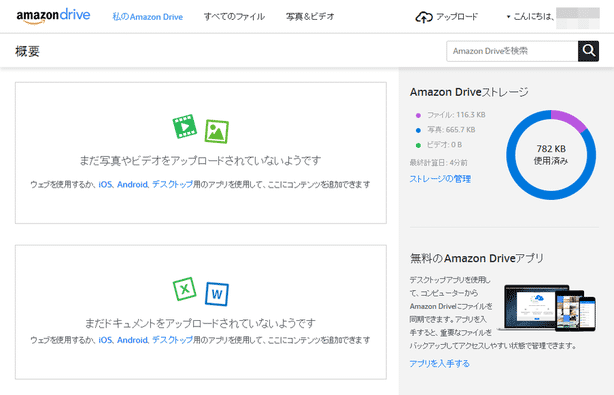The height and width of the screenshot is (395, 614).
Task: Switch to 写真&ビデオ tab
Action: coord(310,17)
